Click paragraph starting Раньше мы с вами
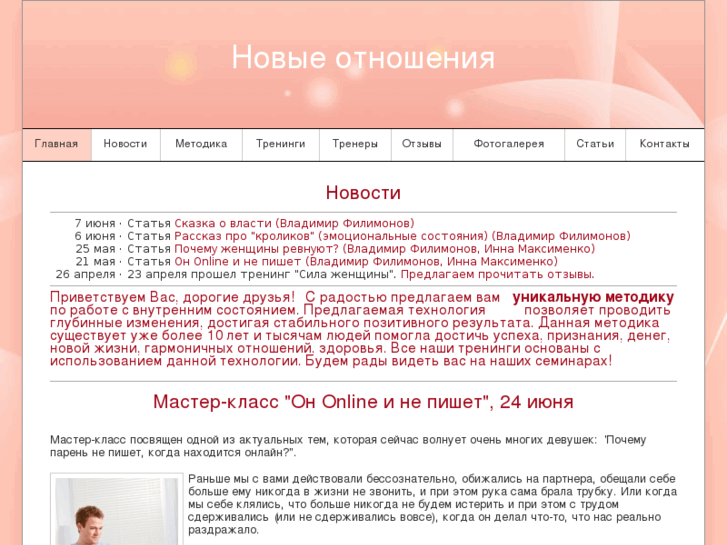Screen dimensions: 727x545 [x=433, y=504]
